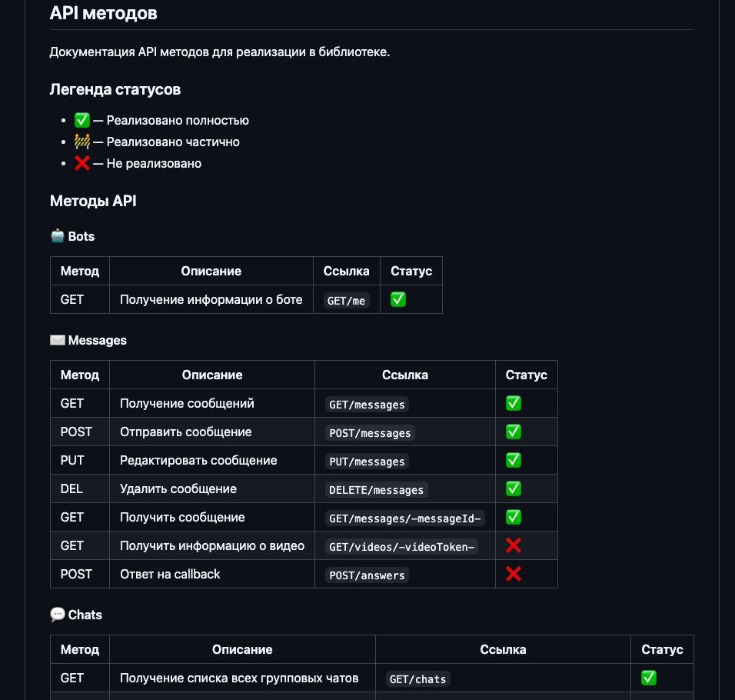Click the red cross in the POST/answers row
Screen dimensions: 735x700
514,574
